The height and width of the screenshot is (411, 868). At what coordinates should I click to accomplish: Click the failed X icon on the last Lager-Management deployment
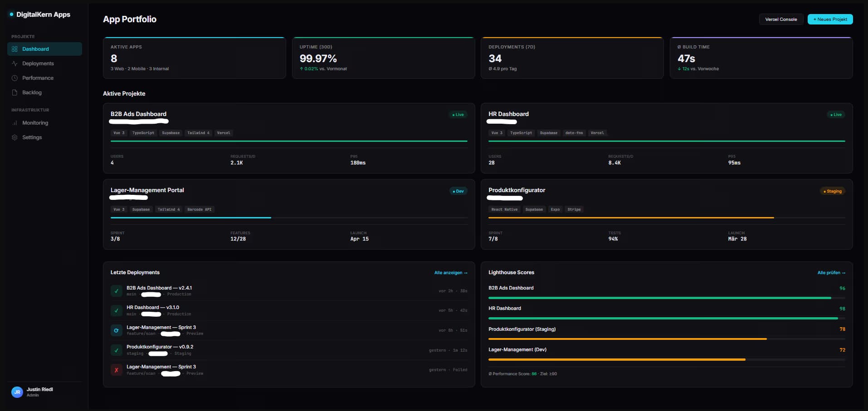pyautogui.click(x=116, y=370)
